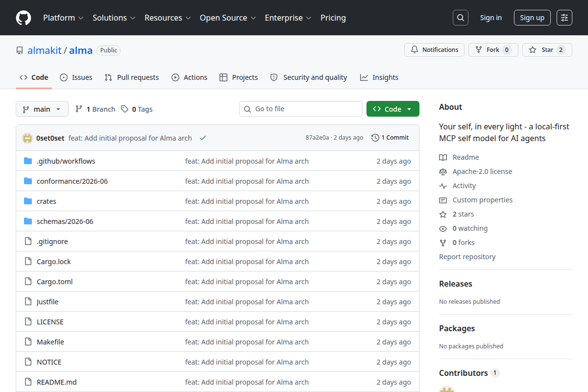Screen dimensions: 588x392
Task: Click the Sign up button
Action: click(x=532, y=18)
